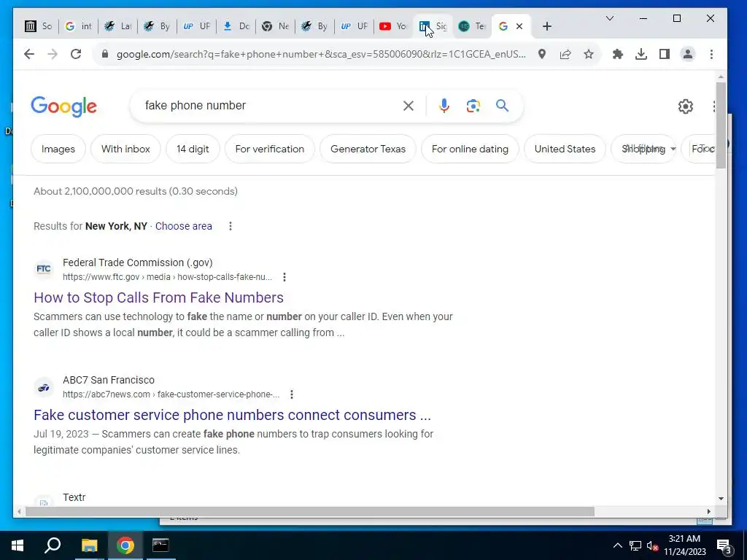Switch to the 'Ne' Chrome tab
The height and width of the screenshot is (560, 747).
(275, 26)
